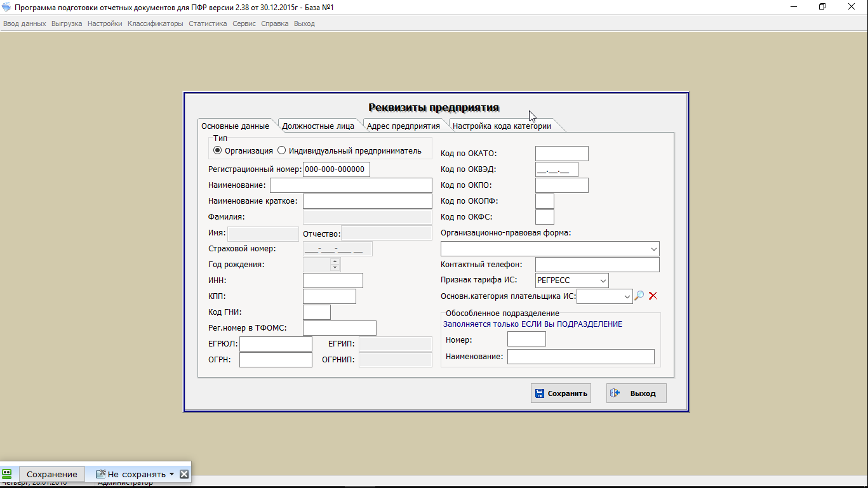Choose Индивидуальный предприниматель type option
The width and height of the screenshot is (868, 488).
coord(282,151)
